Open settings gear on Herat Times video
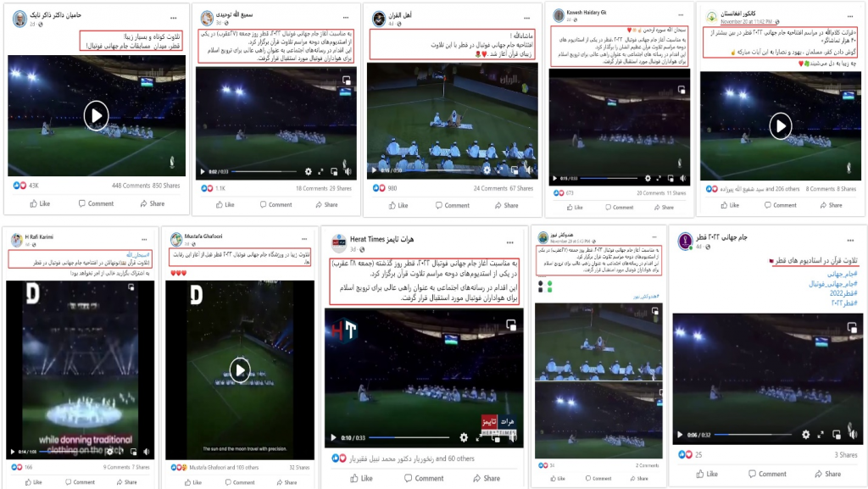The image size is (868, 489). pos(464,437)
